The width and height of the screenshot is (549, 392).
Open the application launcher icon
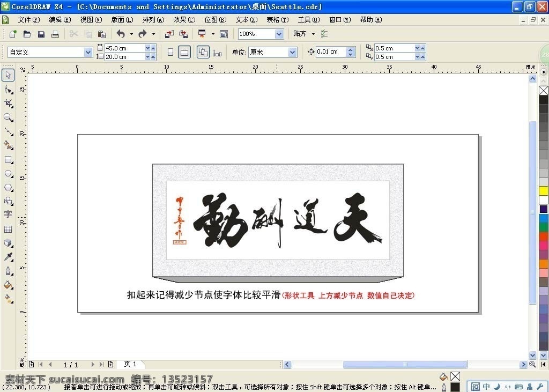tap(202, 34)
